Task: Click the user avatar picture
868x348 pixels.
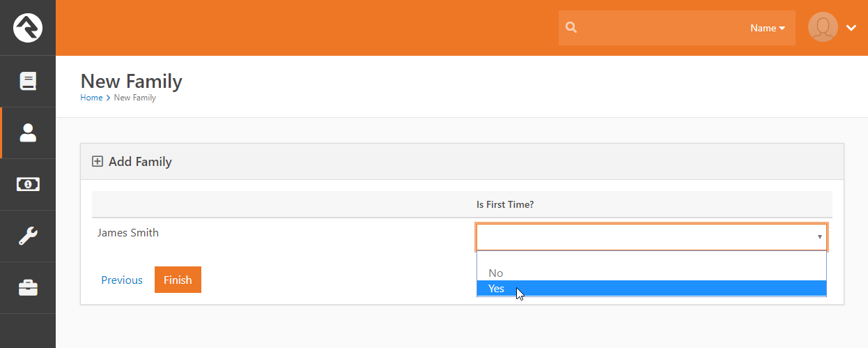Action: (823, 27)
